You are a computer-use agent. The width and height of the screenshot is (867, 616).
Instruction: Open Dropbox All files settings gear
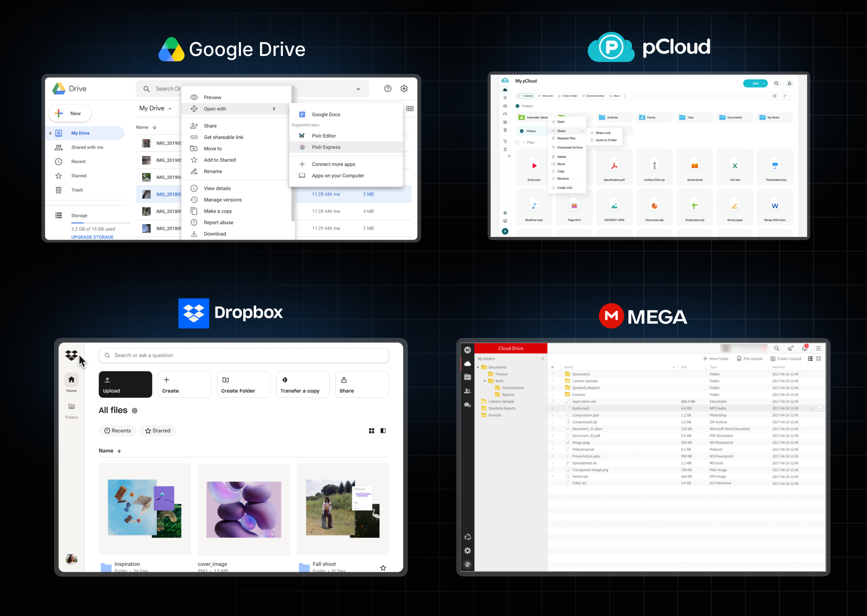pyautogui.click(x=135, y=411)
